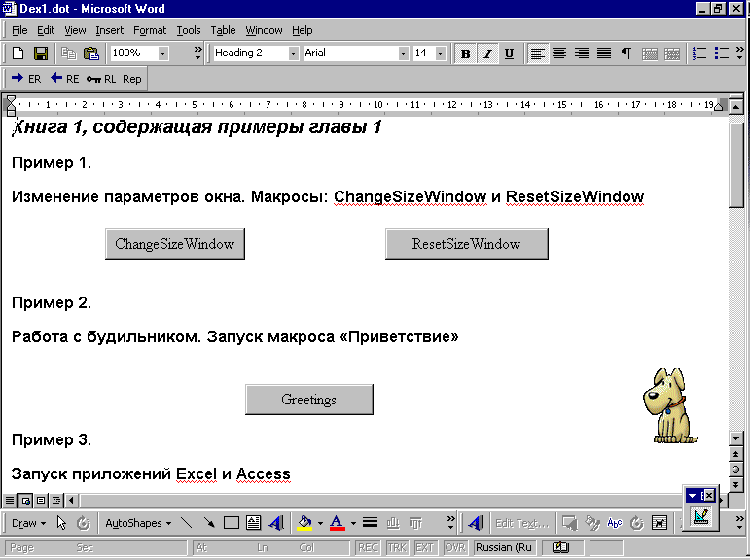Toggle Underline formatting
751x560 pixels.
coord(509,53)
